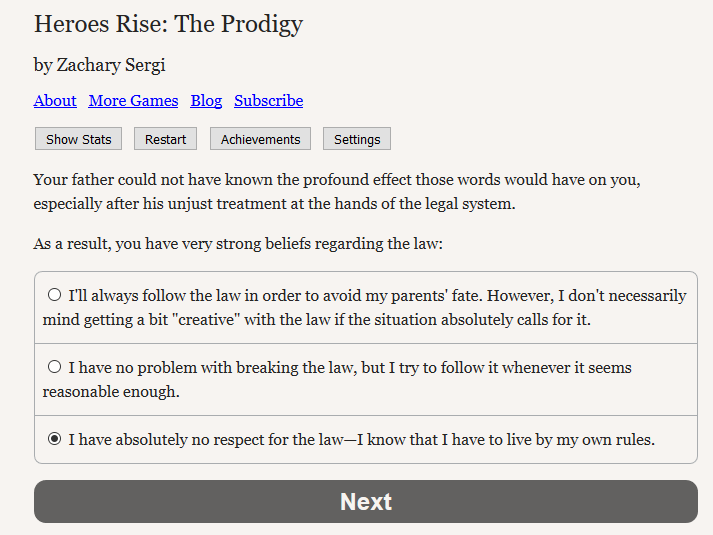
Task: Open the About link
Action: [x=55, y=100]
